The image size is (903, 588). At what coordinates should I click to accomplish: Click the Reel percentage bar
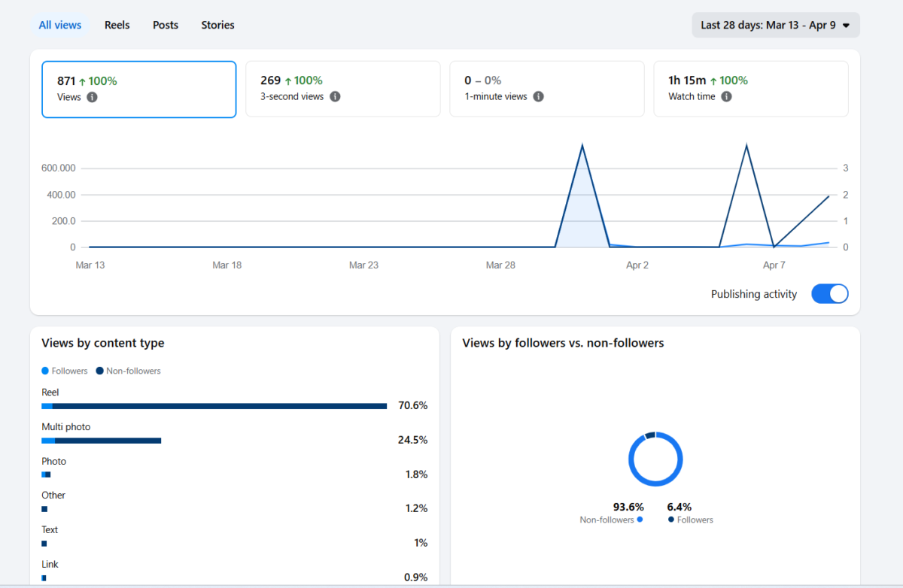click(x=213, y=405)
